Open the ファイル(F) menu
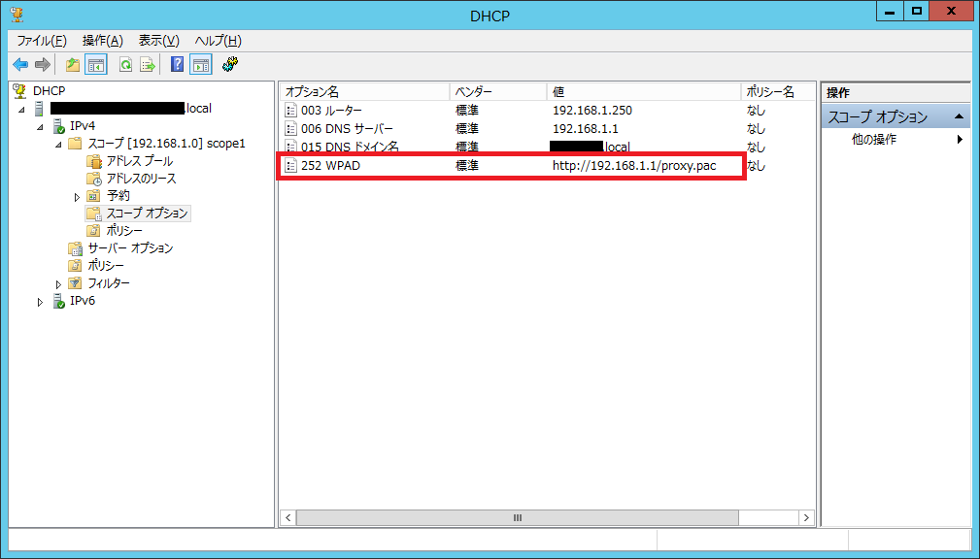Image resolution: width=980 pixels, height=559 pixels. tap(41, 41)
